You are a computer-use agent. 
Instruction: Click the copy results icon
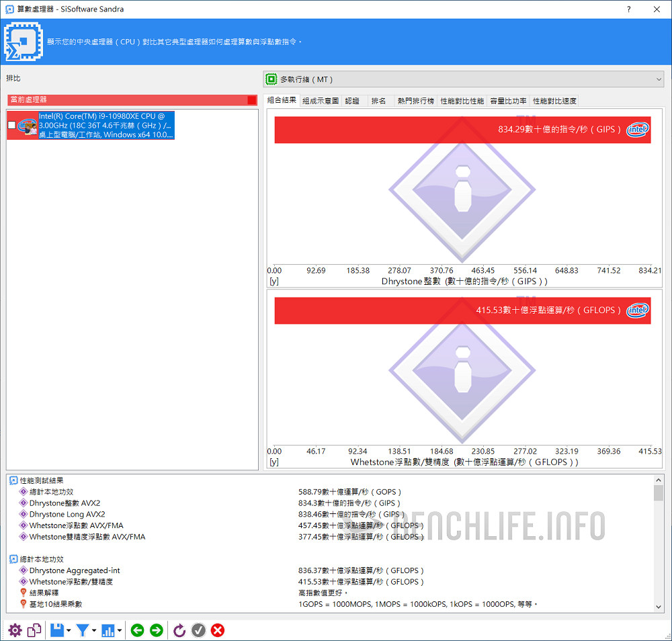pos(34,630)
